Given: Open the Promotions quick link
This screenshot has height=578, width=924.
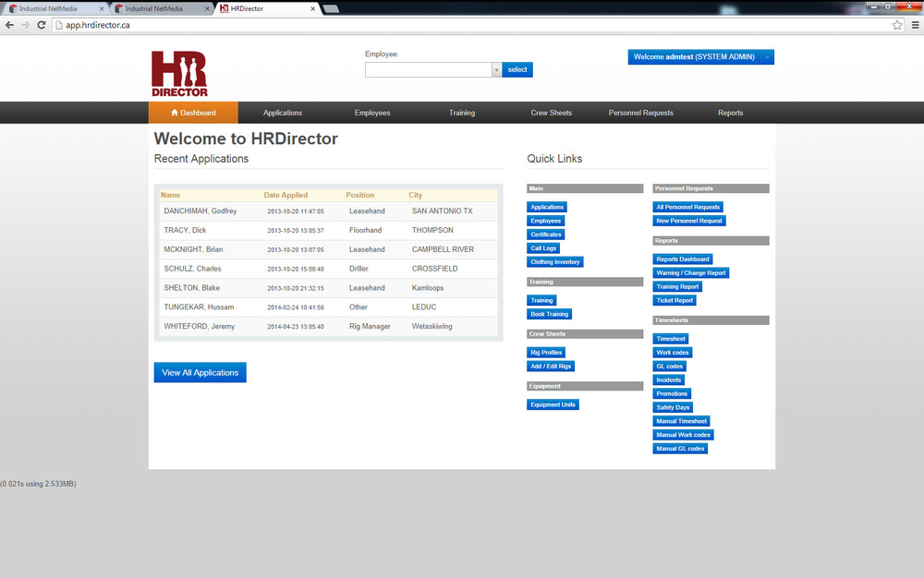Looking at the screenshot, I should tap(672, 393).
